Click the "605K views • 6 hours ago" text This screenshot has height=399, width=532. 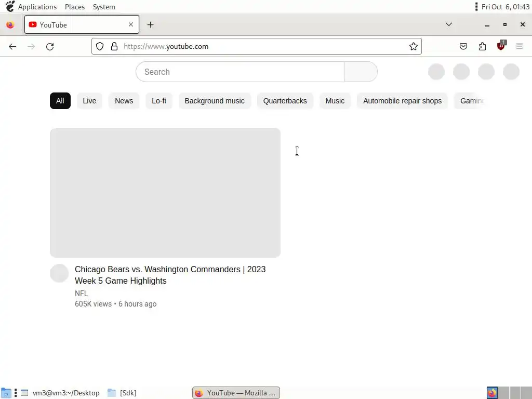point(116,304)
